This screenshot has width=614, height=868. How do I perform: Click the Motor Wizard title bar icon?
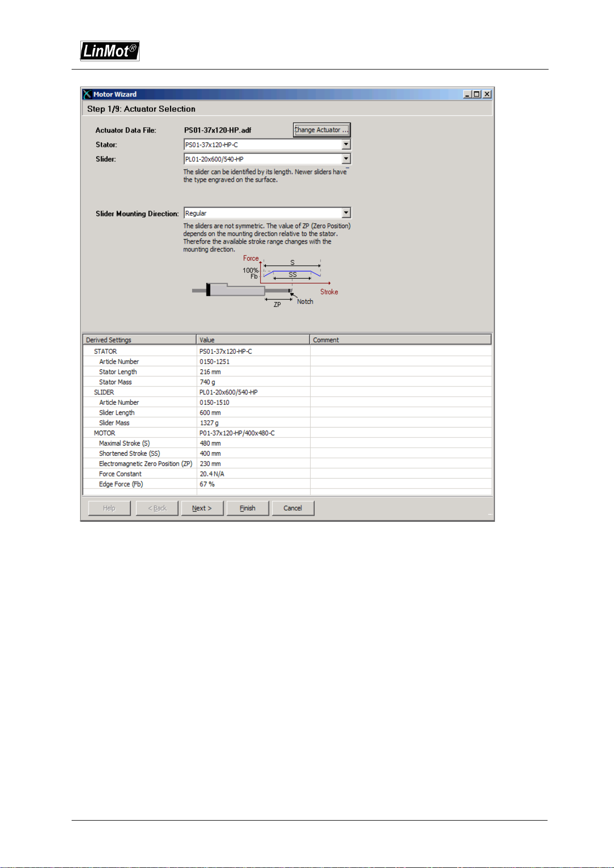coord(87,94)
